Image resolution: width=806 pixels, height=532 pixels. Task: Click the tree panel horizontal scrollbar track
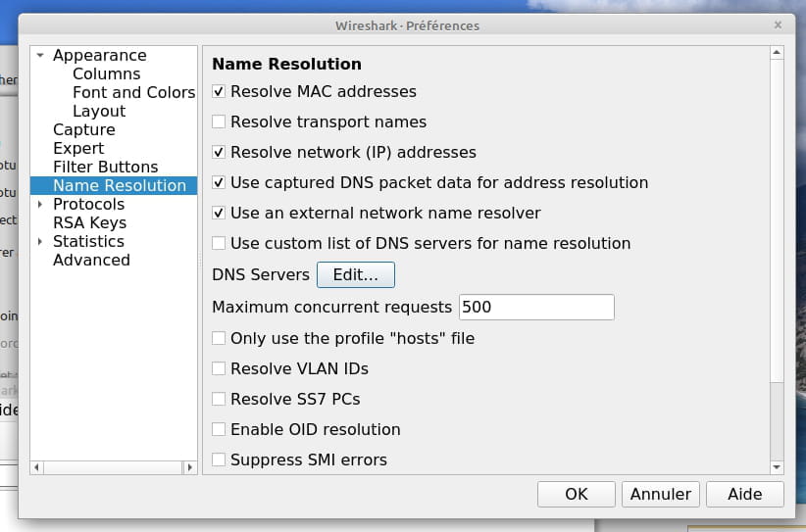pos(113,467)
